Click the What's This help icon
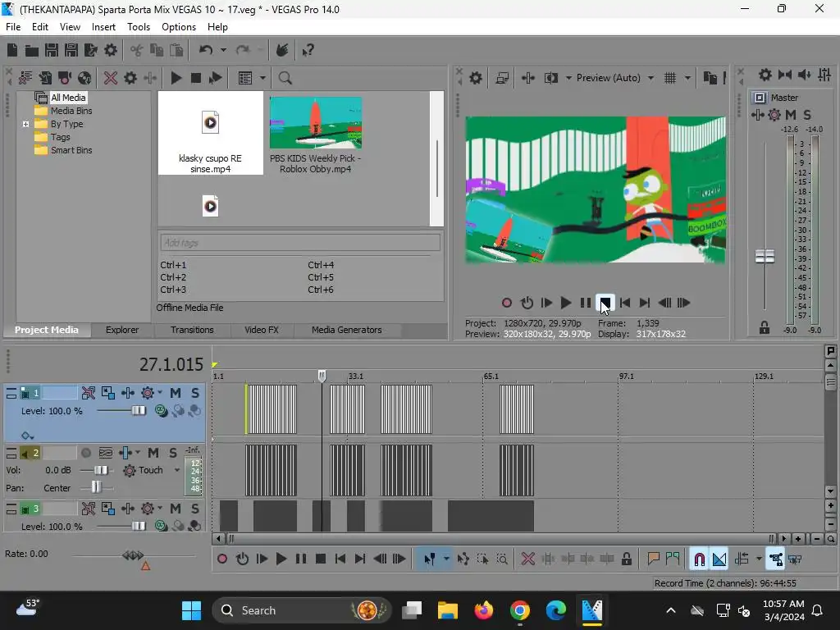 coord(308,50)
